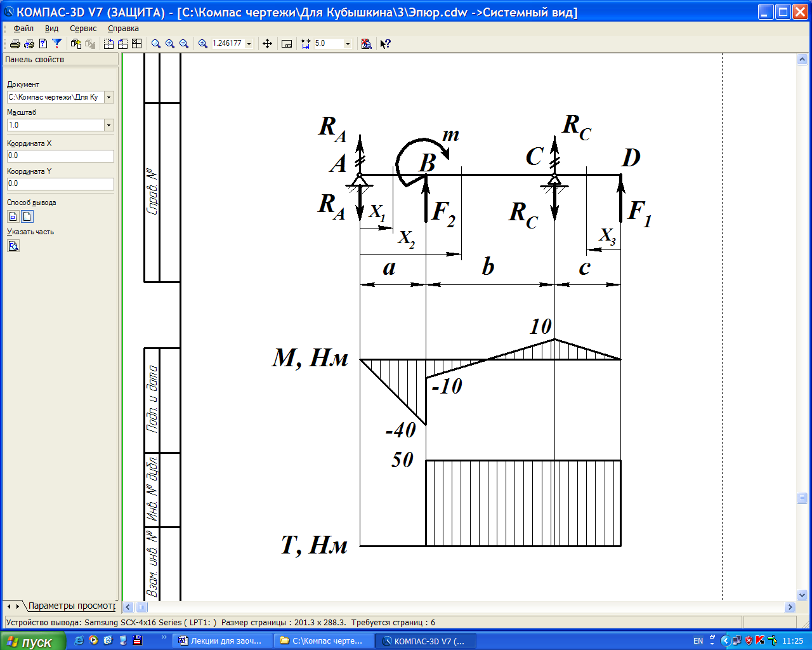The width and height of the screenshot is (812, 650).
Task: Click the horizontal scrollbar thumb
Action: click(x=142, y=607)
